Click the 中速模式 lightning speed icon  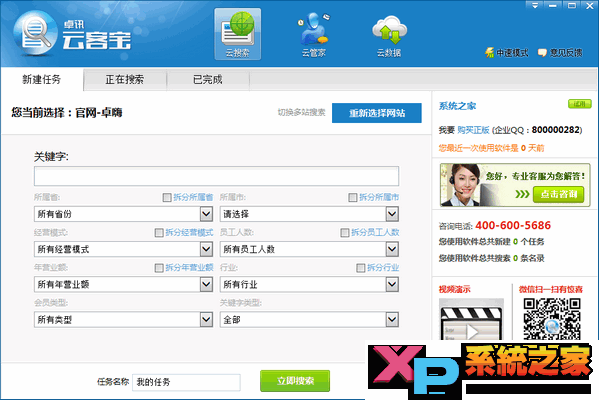(489, 53)
